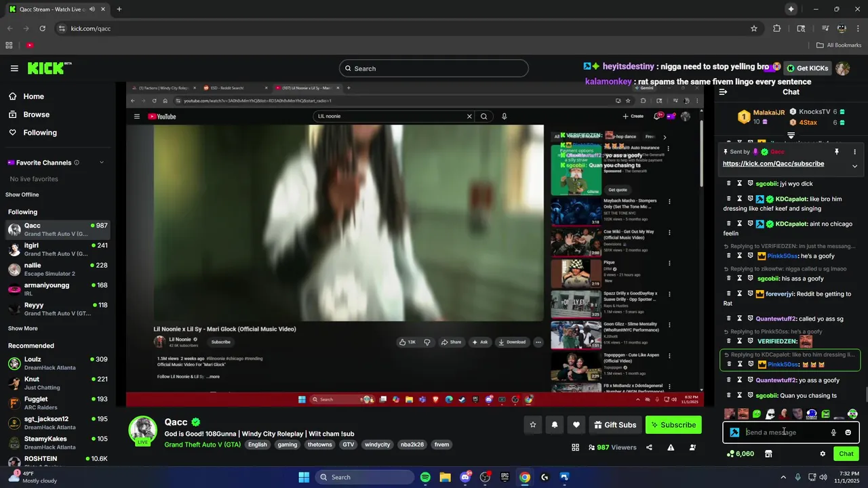Open the Grand Theft Auto V category link
Image resolution: width=868 pixels, height=488 pixels.
point(203,445)
